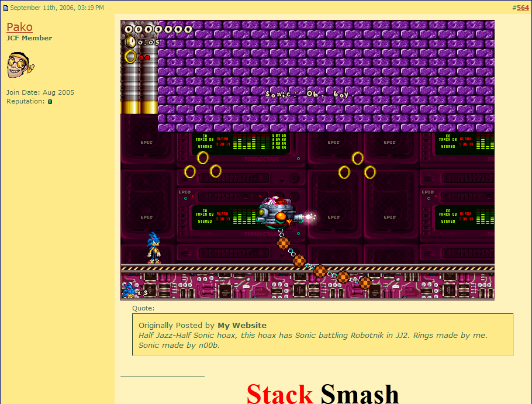
Task: Open permalink for post number 564
Action: coord(523,8)
